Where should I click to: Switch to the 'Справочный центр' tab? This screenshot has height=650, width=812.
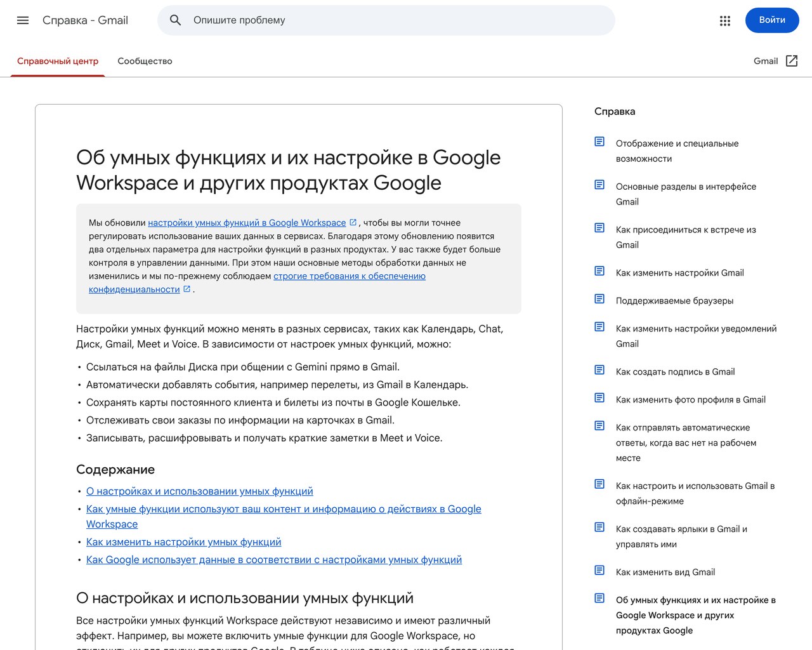[x=58, y=62]
